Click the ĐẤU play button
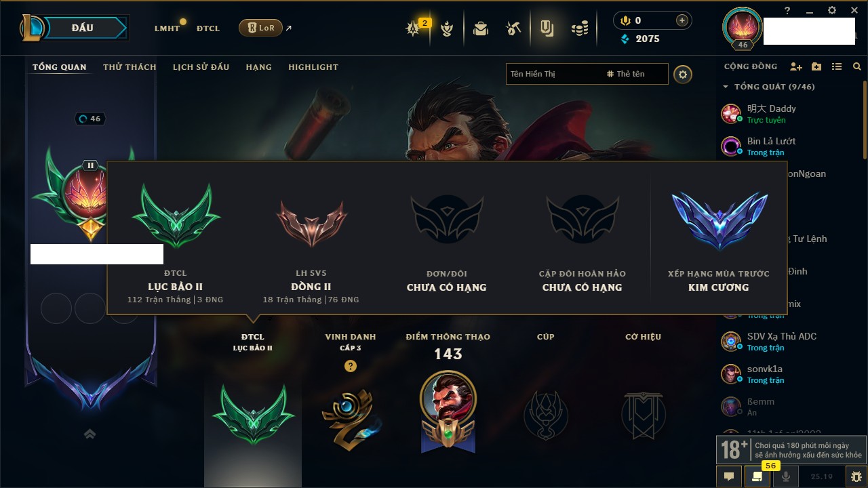 (82, 28)
